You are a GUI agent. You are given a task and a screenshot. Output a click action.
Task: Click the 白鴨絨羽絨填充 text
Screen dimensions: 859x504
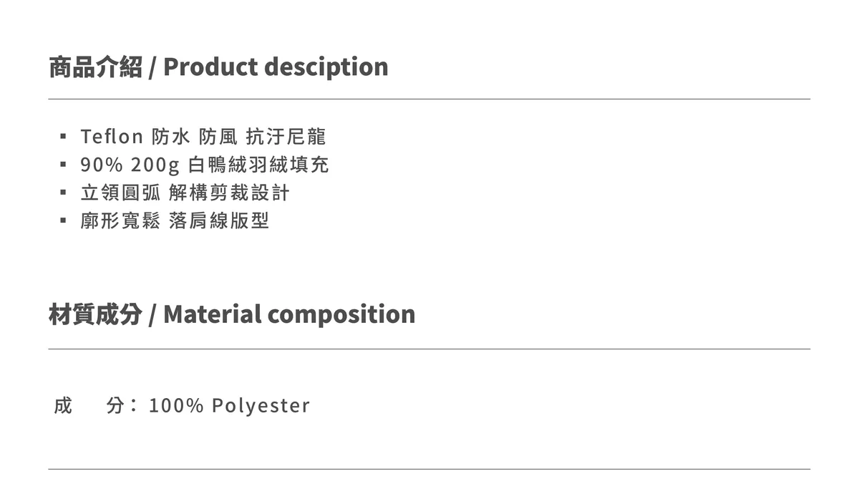click(x=258, y=165)
